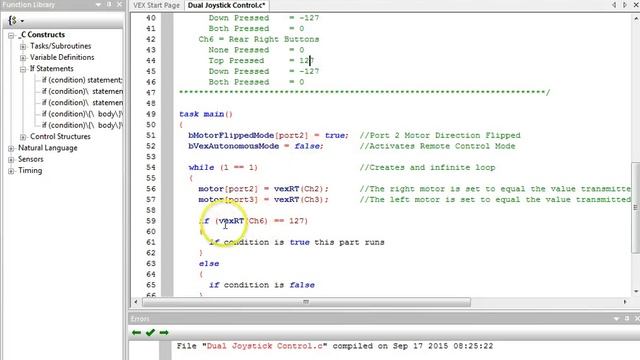Expand the Control Structures node
640x360 pixels.
[23, 137]
